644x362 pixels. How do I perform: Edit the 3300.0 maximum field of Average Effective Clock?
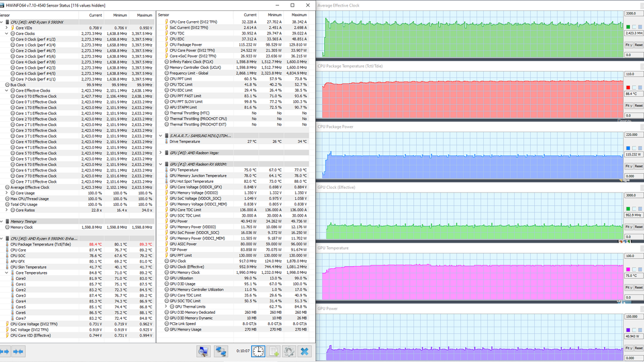[633, 13]
